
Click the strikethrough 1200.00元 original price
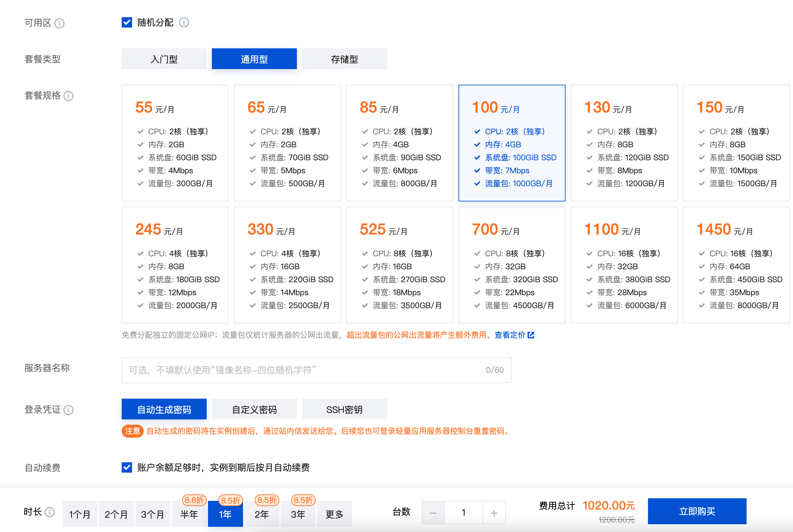point(616,519)
